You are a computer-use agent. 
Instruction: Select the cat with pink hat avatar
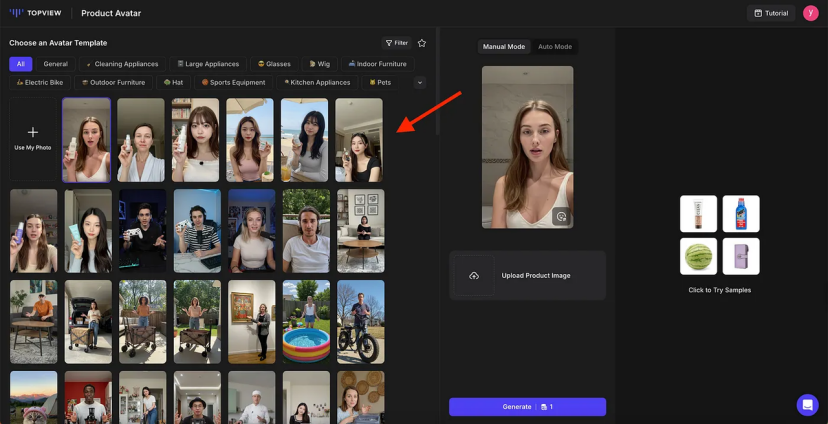[34, 397]
